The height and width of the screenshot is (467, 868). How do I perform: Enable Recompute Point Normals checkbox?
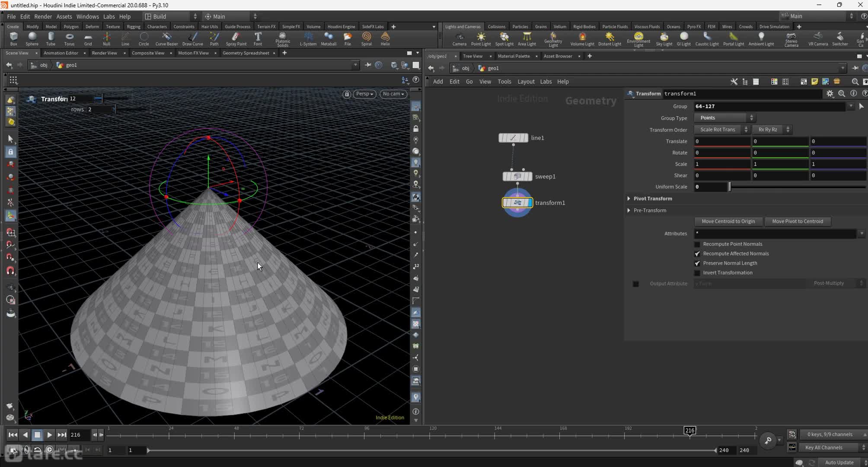pyautogui.click(x=697, y=244)
